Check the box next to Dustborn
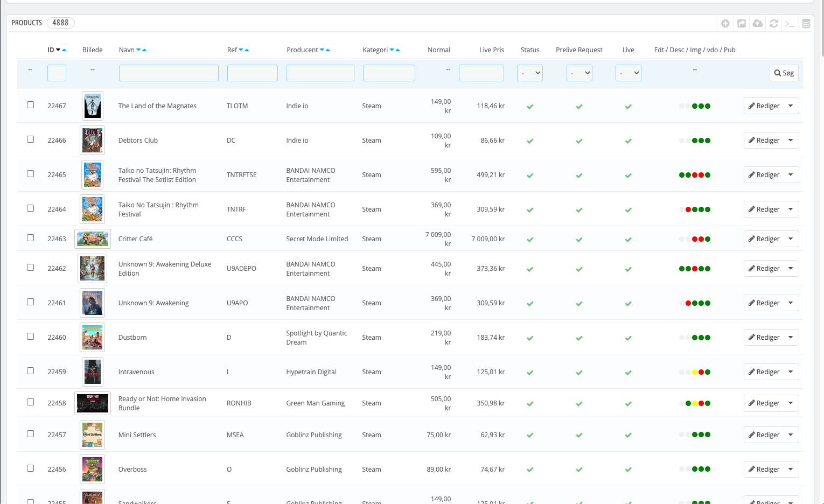This screenshot has height=504, width=824. 31,337
